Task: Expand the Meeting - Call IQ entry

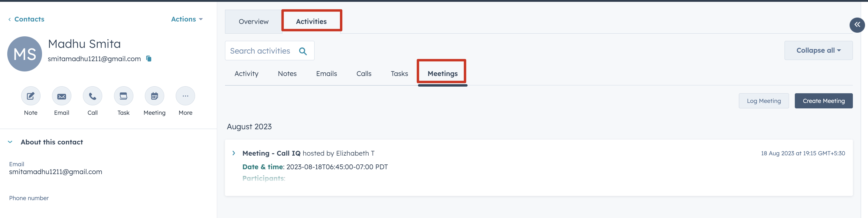Action: pyautogui.click(x=234, y=153)
